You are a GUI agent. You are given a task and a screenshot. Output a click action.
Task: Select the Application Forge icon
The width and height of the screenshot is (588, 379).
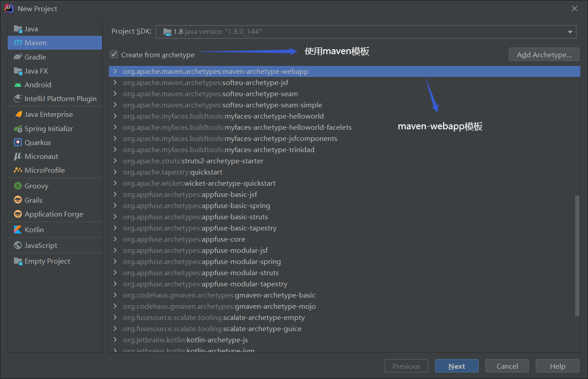click(x=18, y=214)
